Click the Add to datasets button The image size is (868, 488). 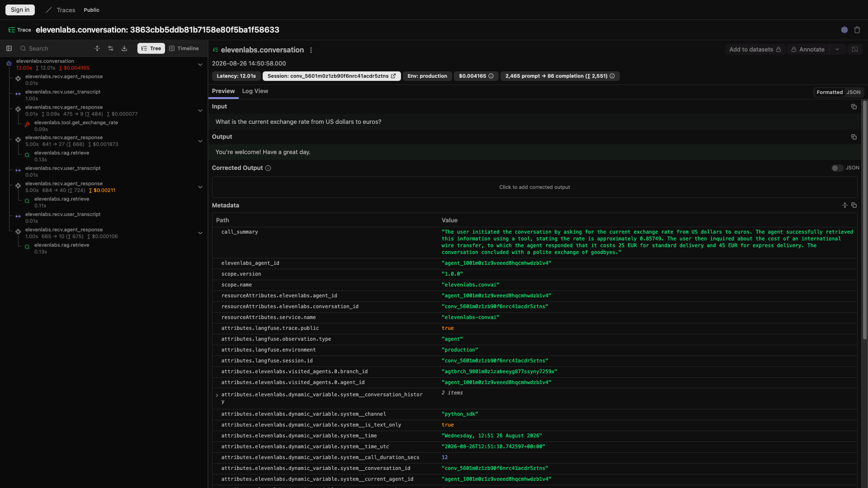point(755,49)
